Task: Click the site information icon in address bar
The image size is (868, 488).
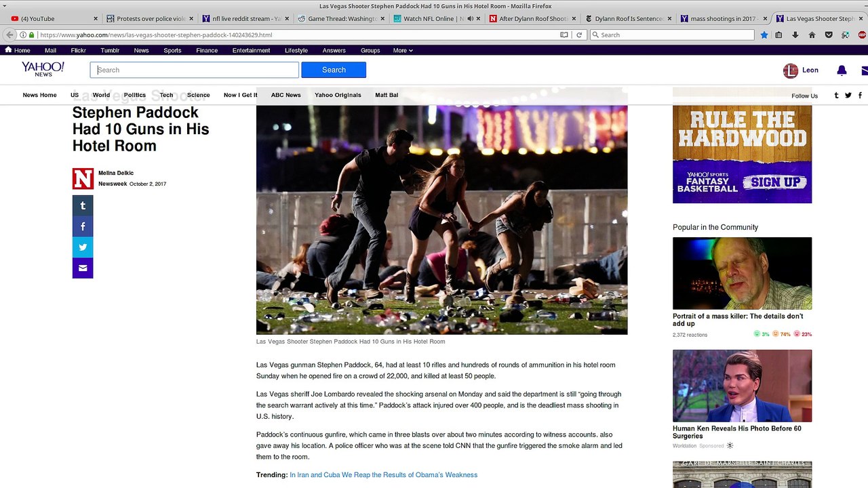Action: [x=23, y=35]
